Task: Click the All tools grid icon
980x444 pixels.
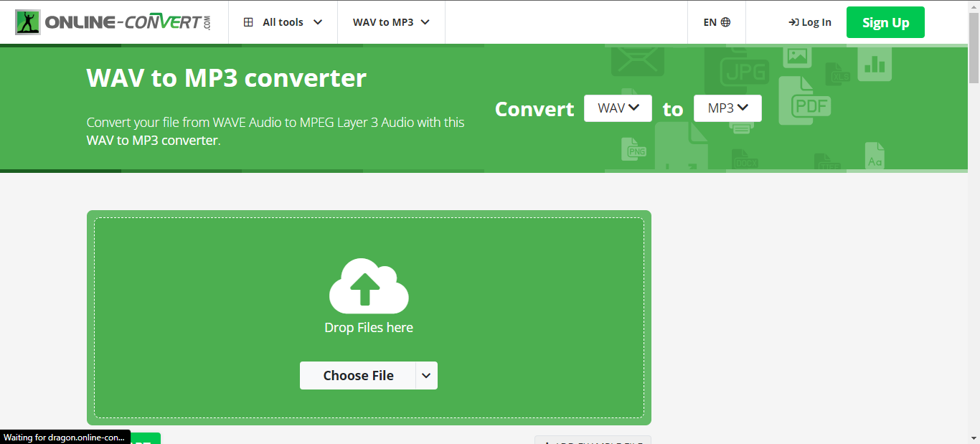Action: [x=248, y=22]
